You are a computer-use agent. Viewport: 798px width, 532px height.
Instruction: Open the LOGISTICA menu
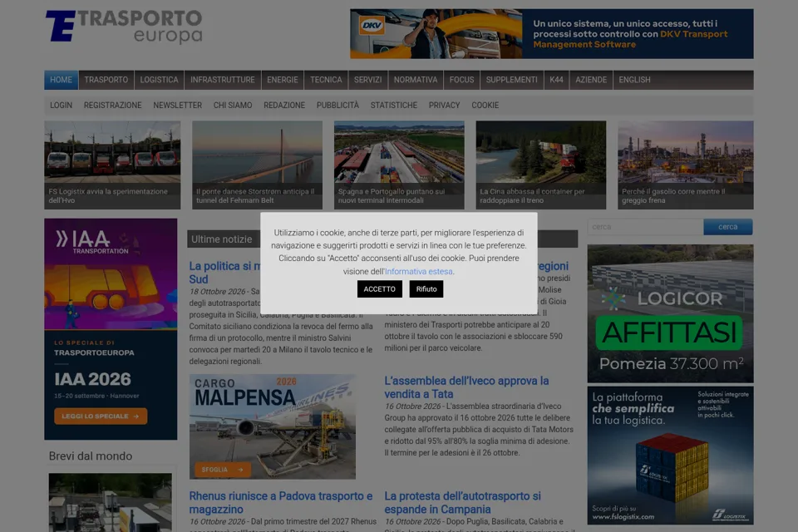coord(160,80)
